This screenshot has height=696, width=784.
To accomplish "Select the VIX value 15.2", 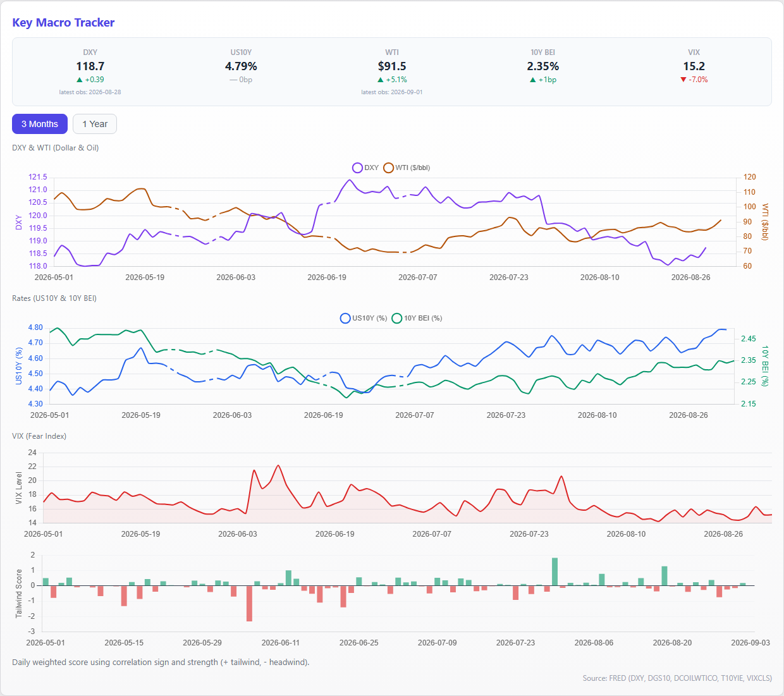I will tap(694, 66).
